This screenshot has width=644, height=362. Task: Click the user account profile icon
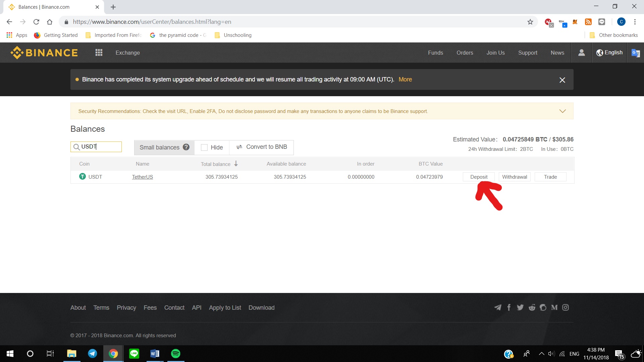(582, 53)
